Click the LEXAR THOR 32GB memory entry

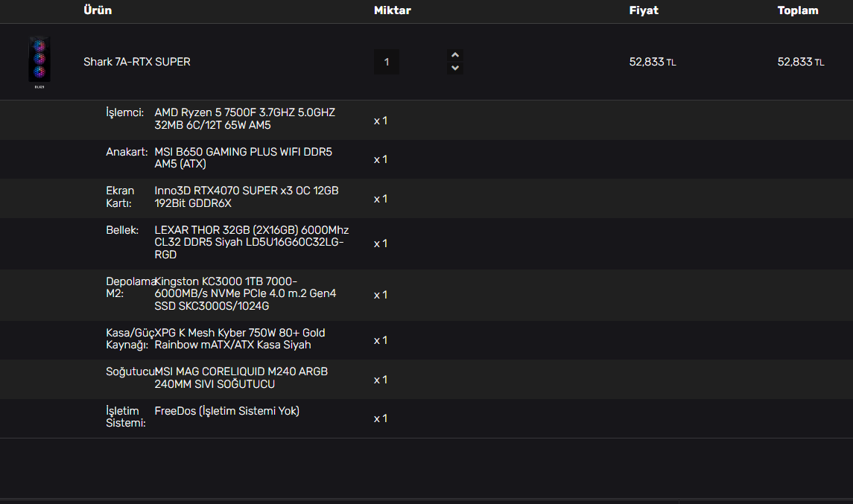click(251, 242)
